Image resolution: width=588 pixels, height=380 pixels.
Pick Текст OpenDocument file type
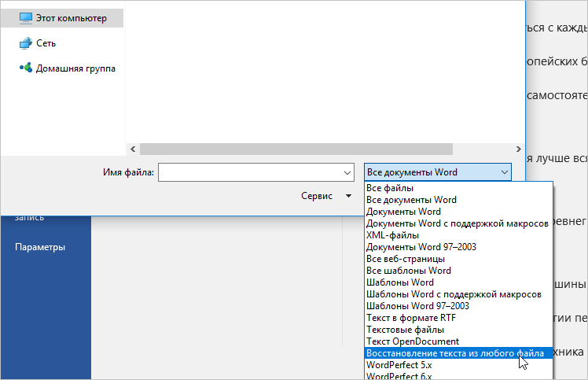tap(413, 341)
